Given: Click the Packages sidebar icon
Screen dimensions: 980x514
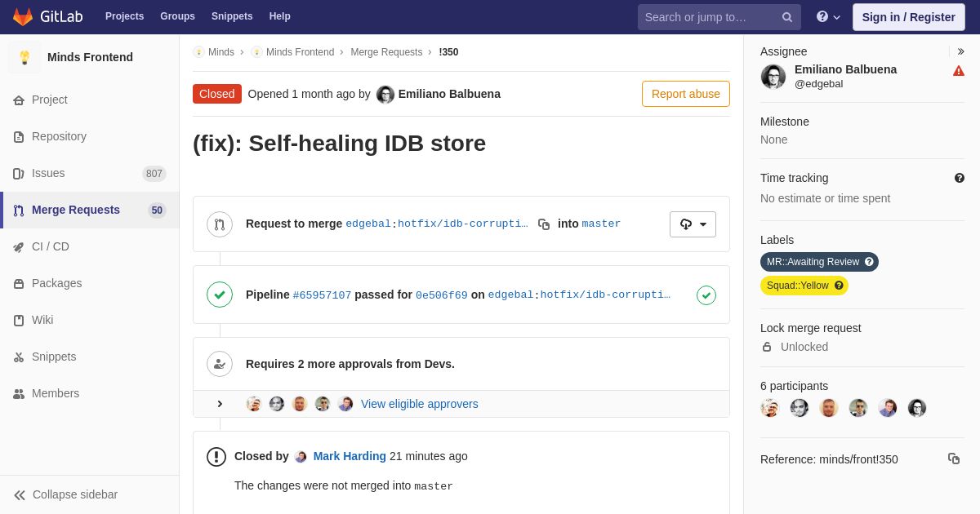Looking at the screenshot, I should tap(19, 284).
